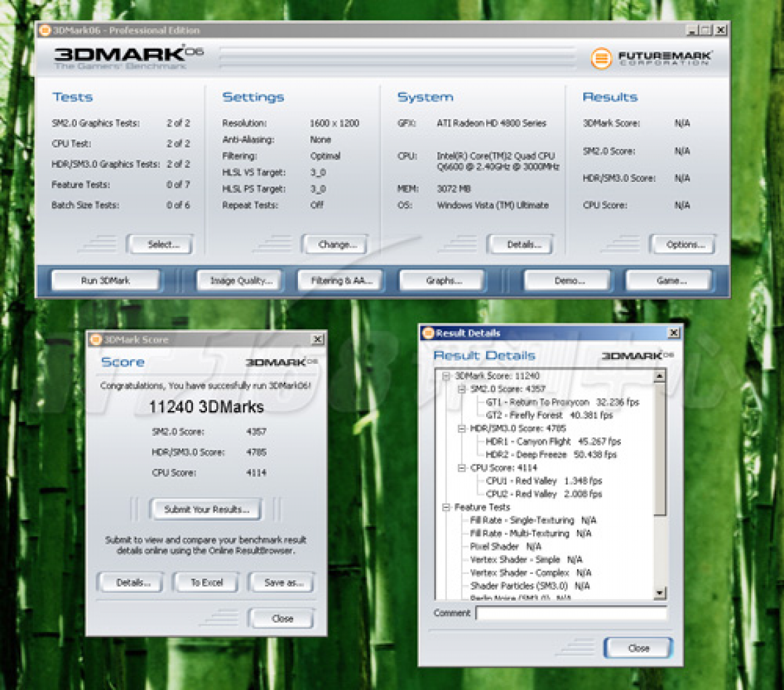The image size is (784, 690).
Task: Collapse CPU Score: 4114 tree node
Action: [462, 468]
